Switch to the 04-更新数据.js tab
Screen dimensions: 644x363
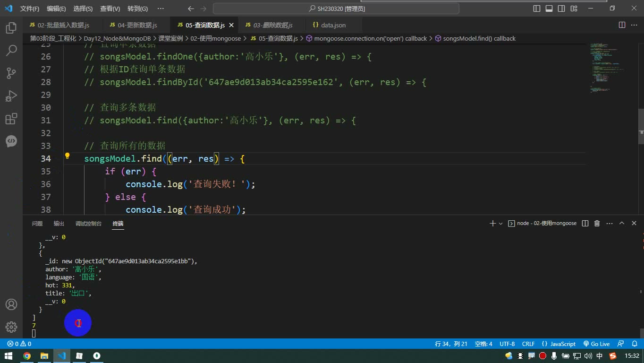133,25
